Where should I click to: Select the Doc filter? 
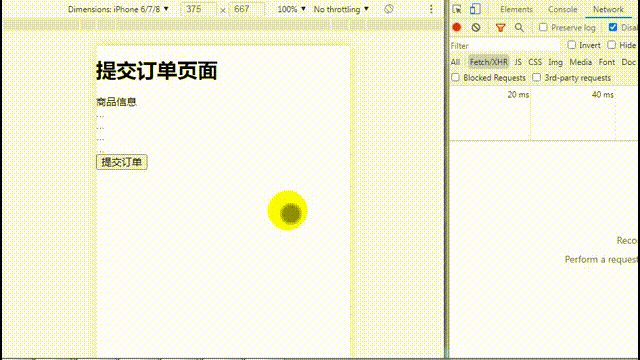pyautogui.click(x=629, y=62)
